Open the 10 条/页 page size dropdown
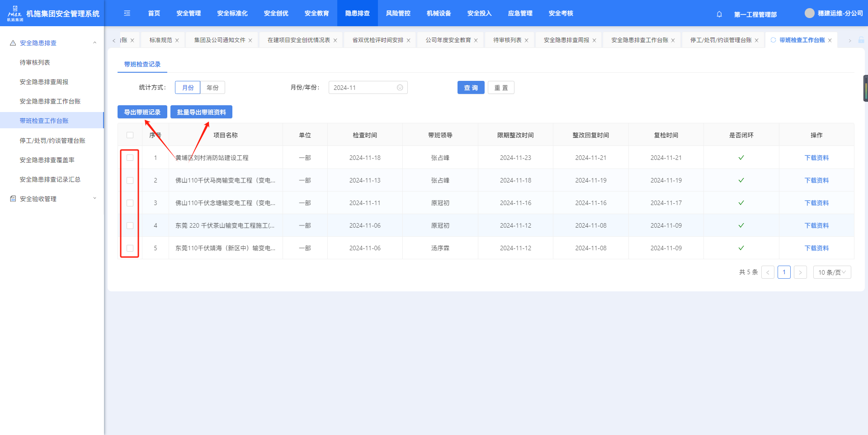The image size is (868, 435). click(x=832, y=272)
